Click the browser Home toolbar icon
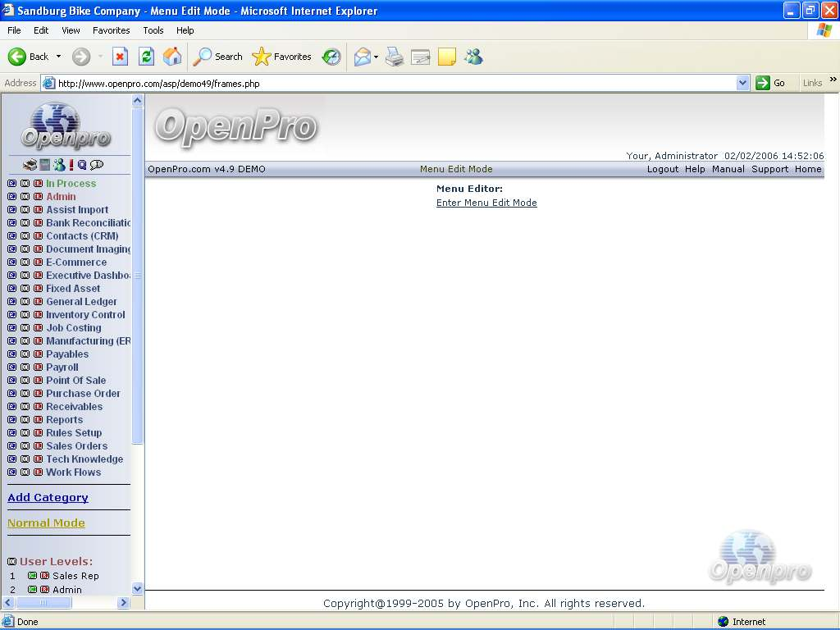The height and width of the screenshot is (630, 840). tap(172, 57)
